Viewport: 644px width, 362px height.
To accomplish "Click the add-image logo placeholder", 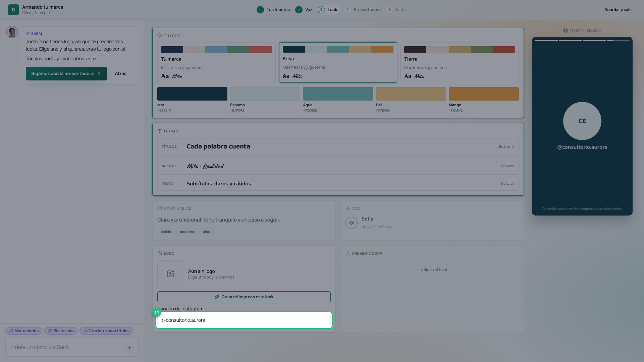I will click(x=171, y=274).
